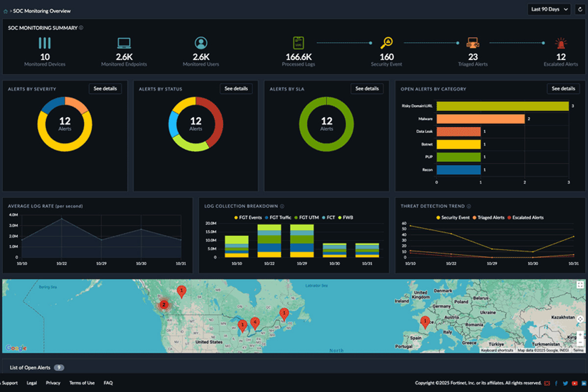Viewport: 588px width, 392px height.
Task: Click the home breadcrumb icon
Action: [x=5, y=11]
